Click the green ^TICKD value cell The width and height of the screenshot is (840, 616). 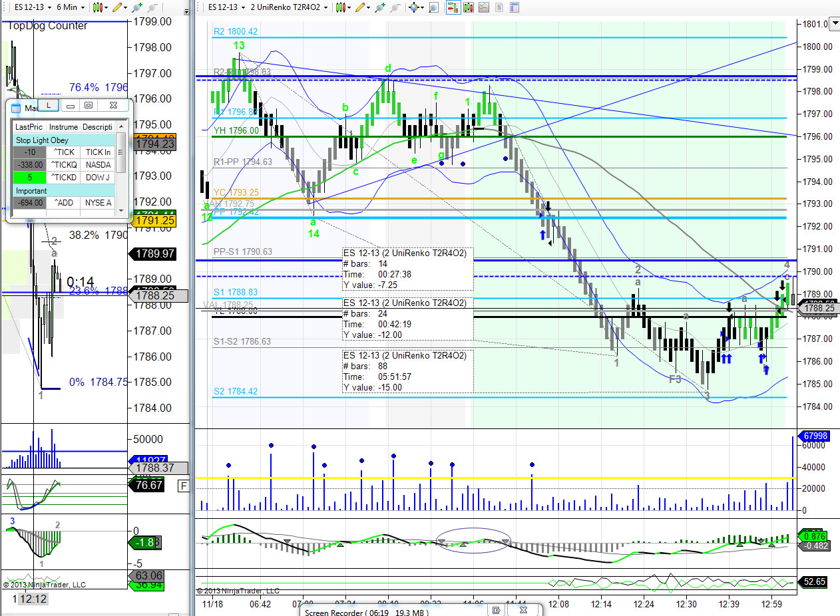tap(30, 177)
